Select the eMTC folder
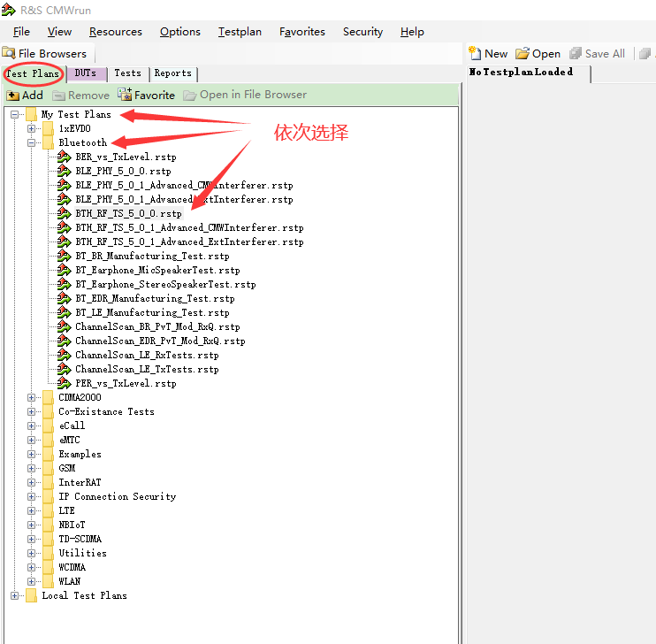 (x=69, y=440)
